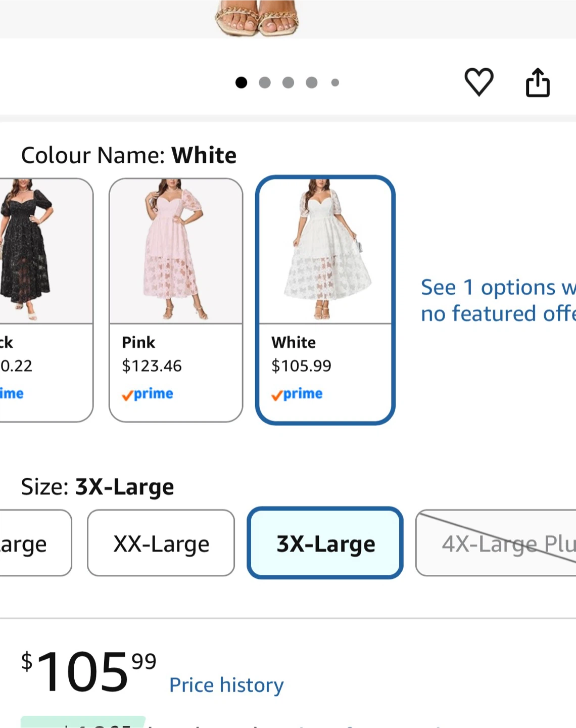Show fourth image via dot
This screenshot has width=576, height=728.
[312, 82]
